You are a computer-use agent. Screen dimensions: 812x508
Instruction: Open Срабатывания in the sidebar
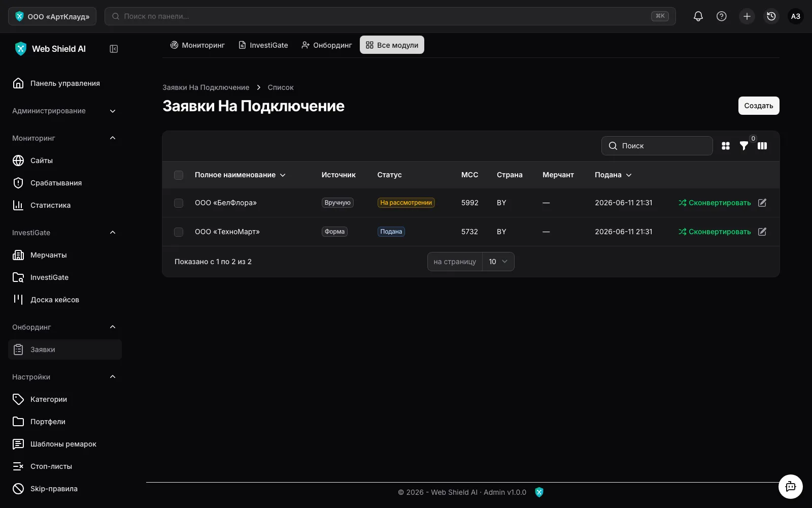point(65,183)
